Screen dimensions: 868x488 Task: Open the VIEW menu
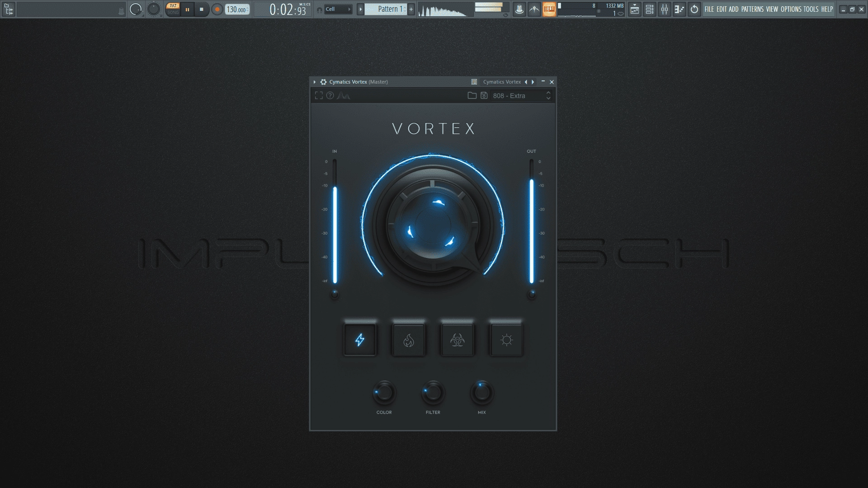(x=772, y=9)
